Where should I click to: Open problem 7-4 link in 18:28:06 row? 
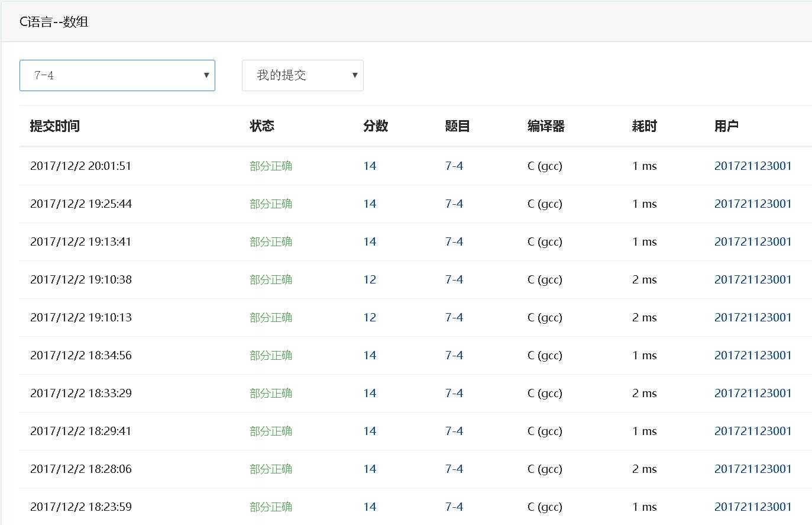[x=454, y=469]
